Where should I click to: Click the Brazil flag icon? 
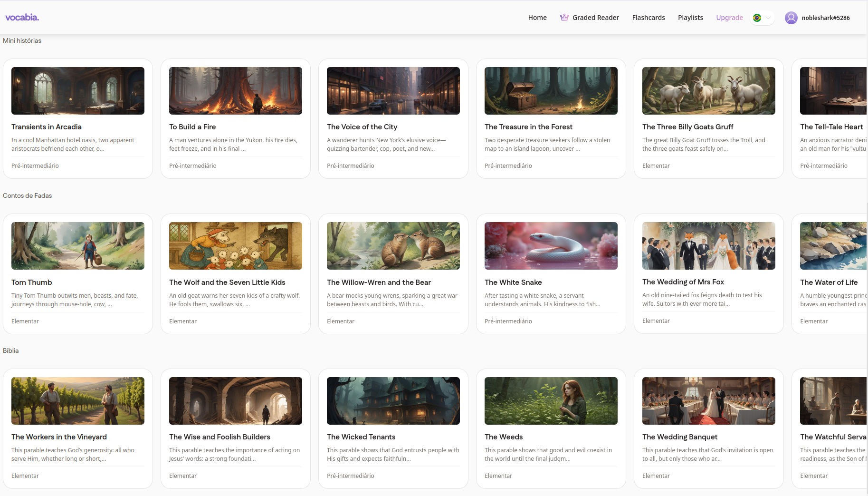click(757, 18)
